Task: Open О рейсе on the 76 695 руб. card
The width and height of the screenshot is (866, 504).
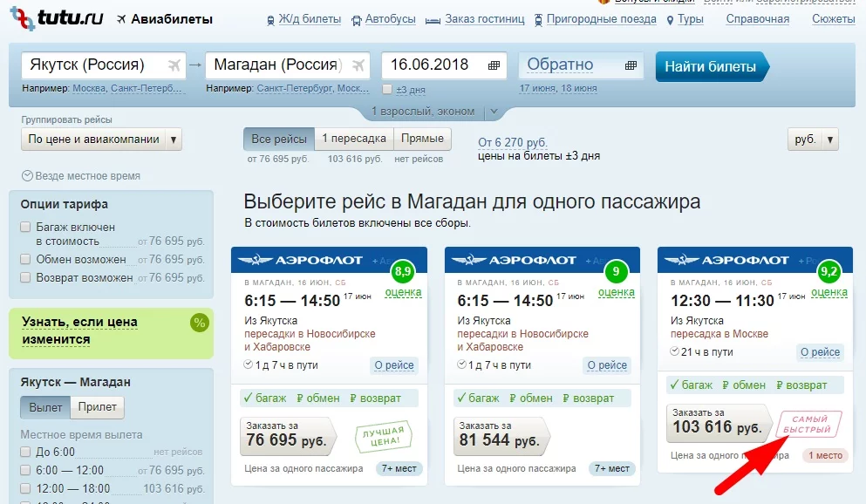Action: (x=394, y=365)
